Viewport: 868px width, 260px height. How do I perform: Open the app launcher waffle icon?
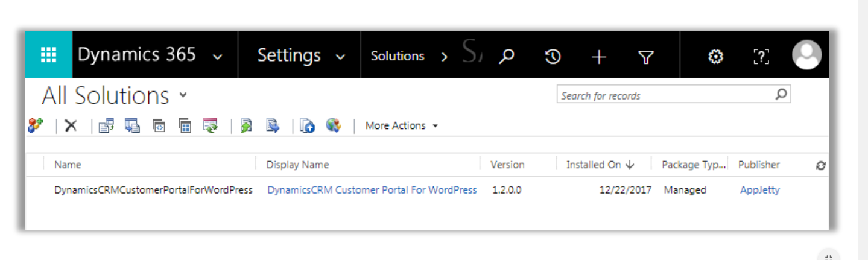[x=48, y=55]
